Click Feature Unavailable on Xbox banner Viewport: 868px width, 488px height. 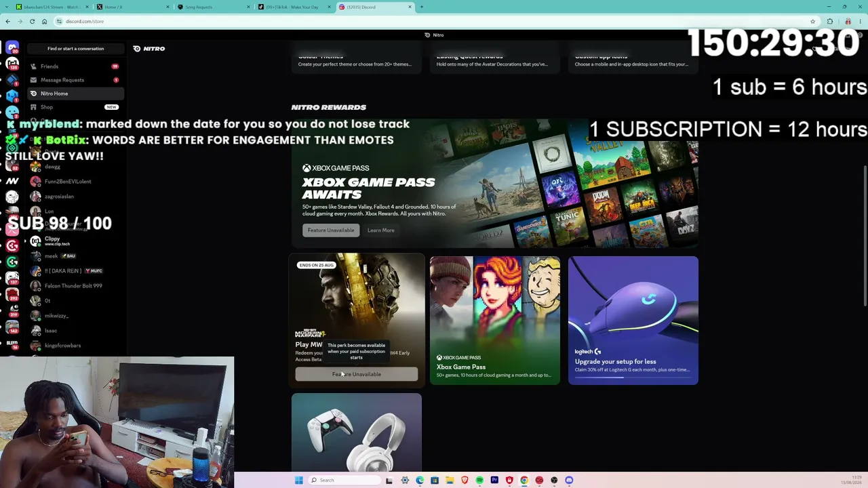(331, 230)
